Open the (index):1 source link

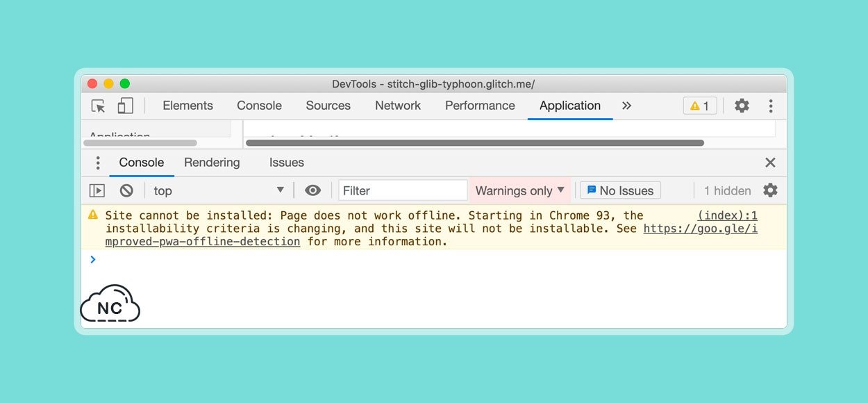click(x=728, y=215)
